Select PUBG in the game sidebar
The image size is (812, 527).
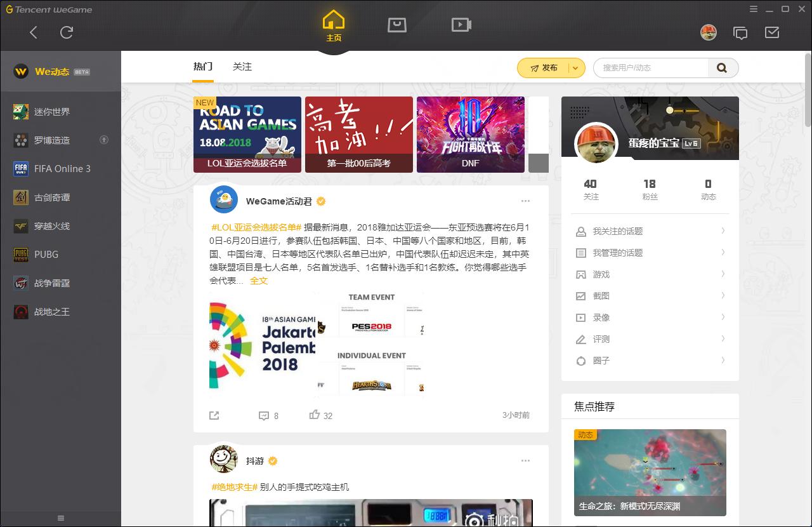[x=46, y=255]
